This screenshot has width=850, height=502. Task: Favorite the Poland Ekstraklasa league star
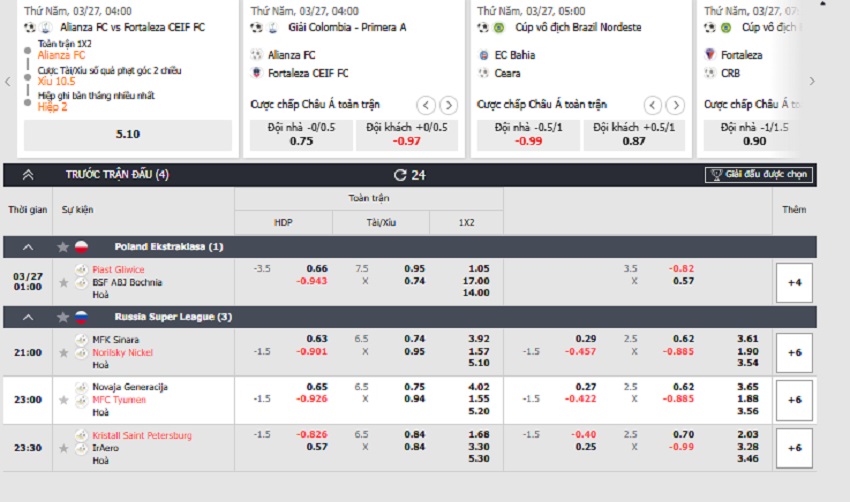(x=63, y=247)
